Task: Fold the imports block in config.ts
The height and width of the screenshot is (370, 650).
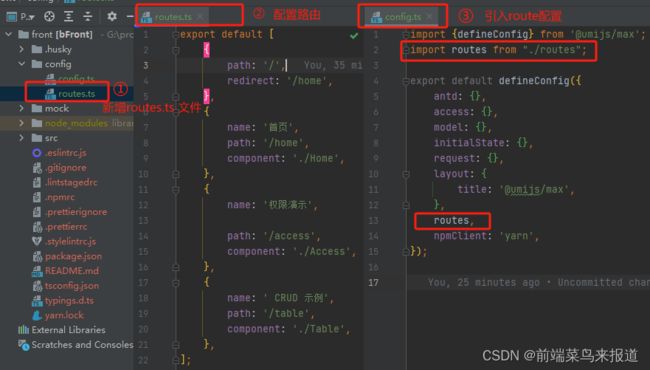Action: (x=406, y=34)
